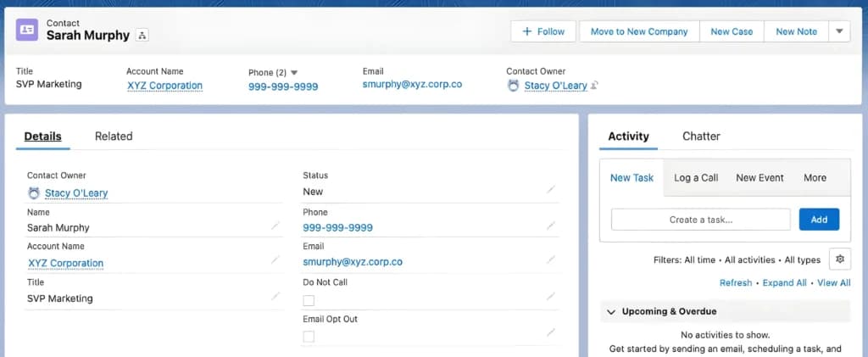Open XYZ Corporation link in the Details tab

coord(66,263)
